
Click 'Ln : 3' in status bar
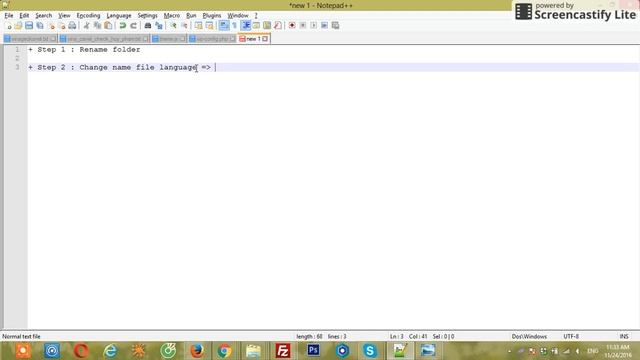396,336
